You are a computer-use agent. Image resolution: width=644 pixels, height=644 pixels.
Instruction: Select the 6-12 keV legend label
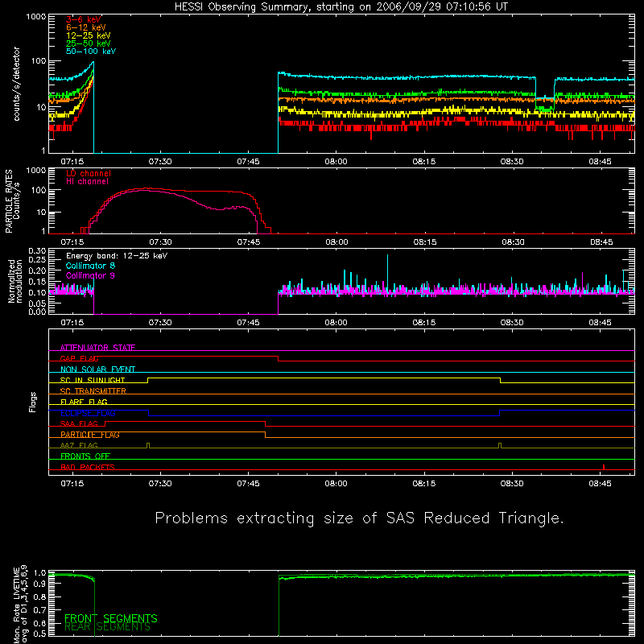pos(86,27)
